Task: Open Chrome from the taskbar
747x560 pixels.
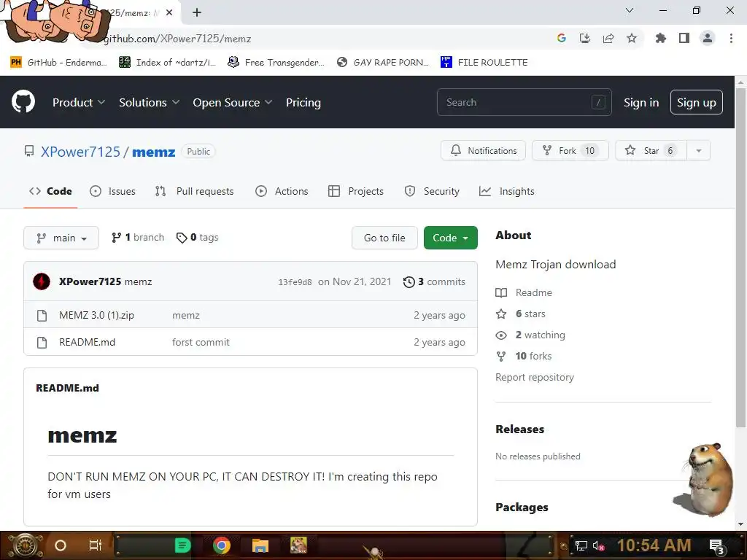Action: coord(222,545)
